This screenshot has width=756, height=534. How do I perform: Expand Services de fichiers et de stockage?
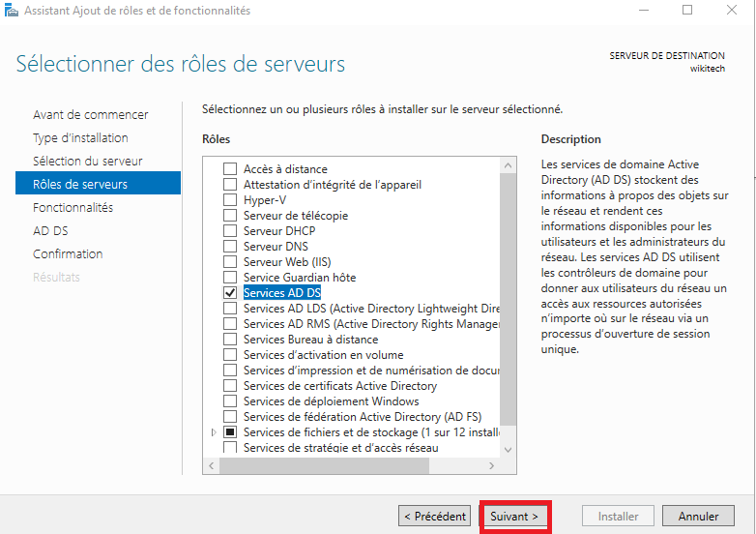[x=214, y=432]
